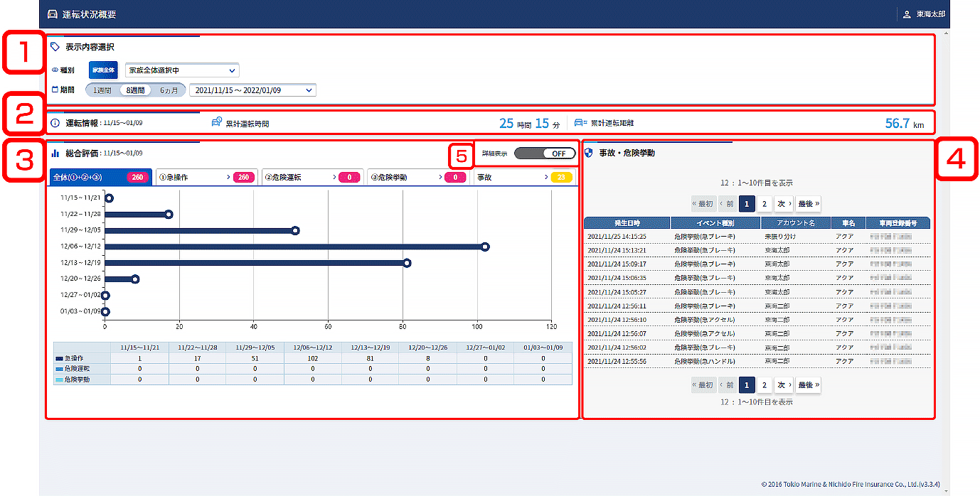Click the 発生日時 column header
Image resolution: width=980 pixels, height=496 pixels.
click(x=627, y=223)
